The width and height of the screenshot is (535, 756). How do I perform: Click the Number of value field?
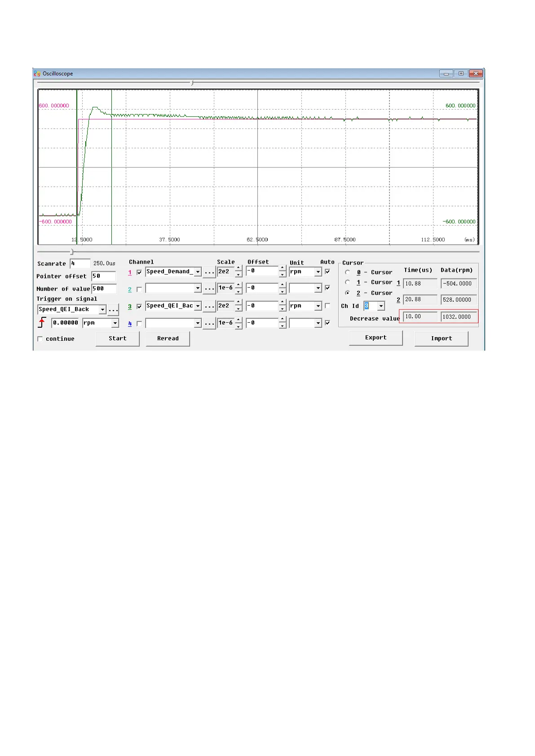(104, 289)
